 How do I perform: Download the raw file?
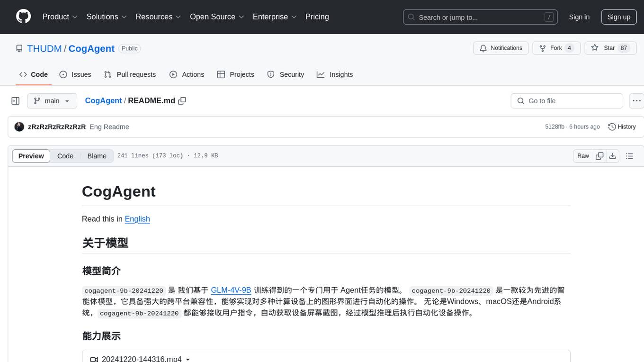(613, 156)
